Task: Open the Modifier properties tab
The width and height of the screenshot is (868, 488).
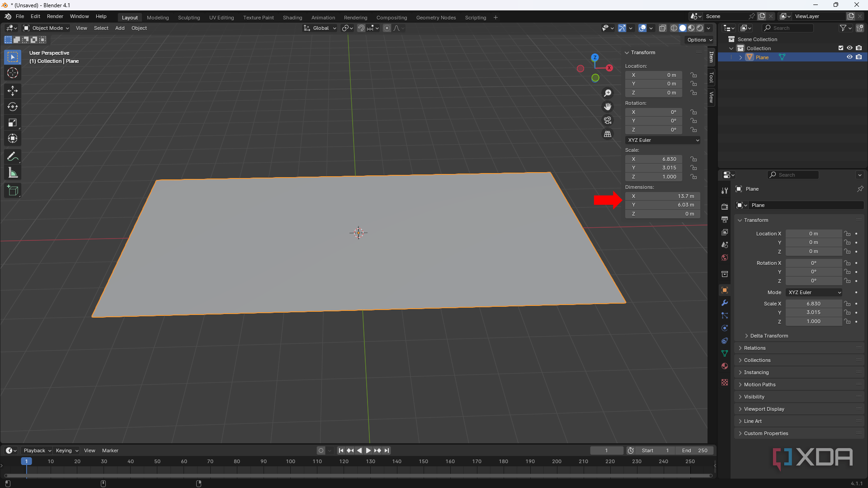Action: click(724, 303)
